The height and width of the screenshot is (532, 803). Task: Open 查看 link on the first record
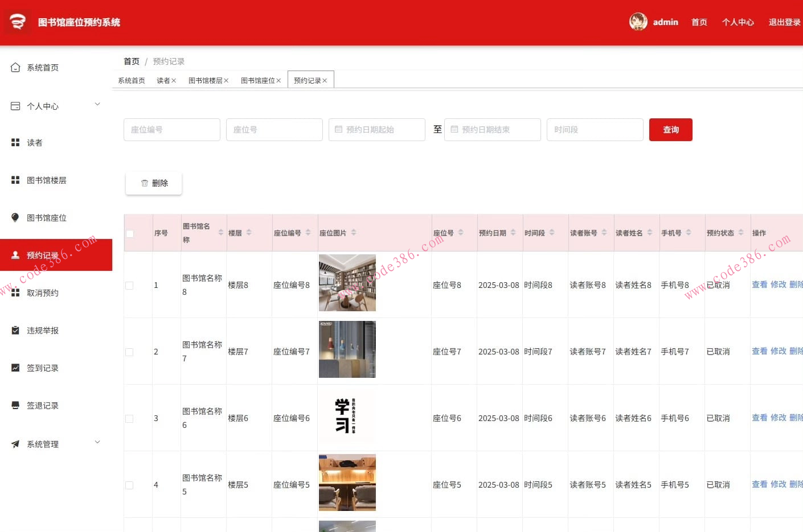tap(759, 284)
